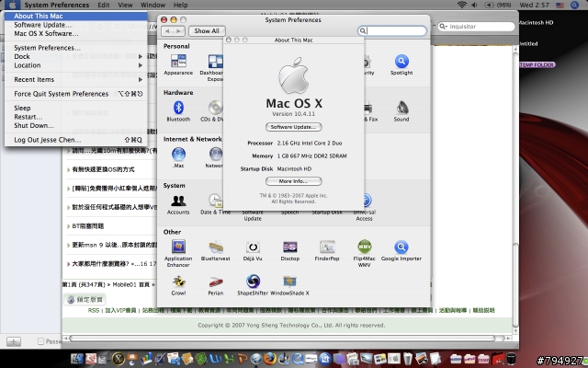
Task: Click Show All in System Preferences toolbar
Action: [x=207, y=30]
